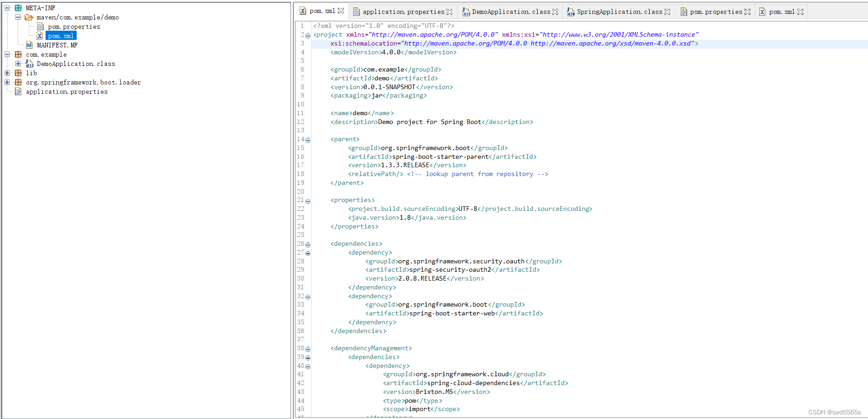Switch to the SpringApplication.class tab
868x419 pixels.
[619, 12]
